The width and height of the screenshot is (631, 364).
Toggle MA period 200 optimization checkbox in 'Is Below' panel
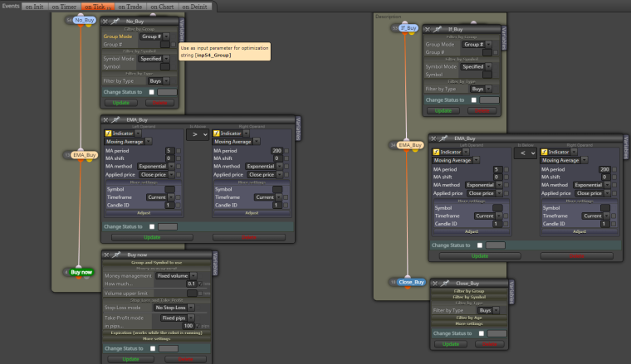614,169
